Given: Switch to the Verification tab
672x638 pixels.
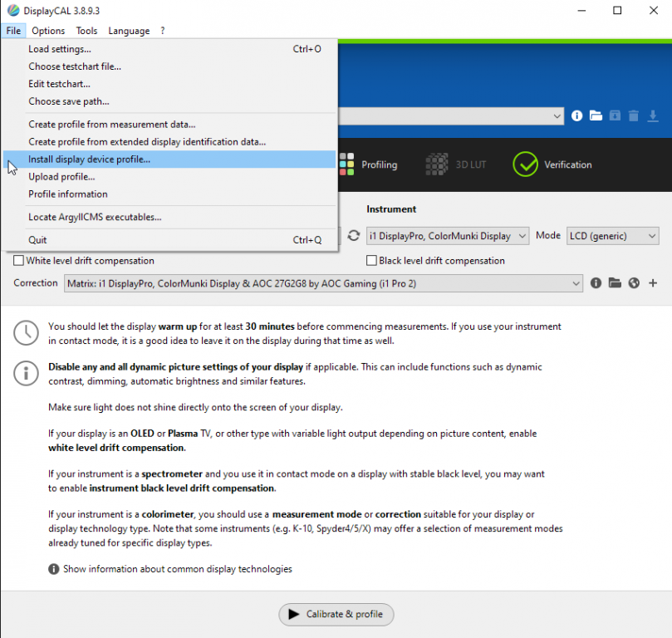Looking at the screenshot, I should coord(552,164).
